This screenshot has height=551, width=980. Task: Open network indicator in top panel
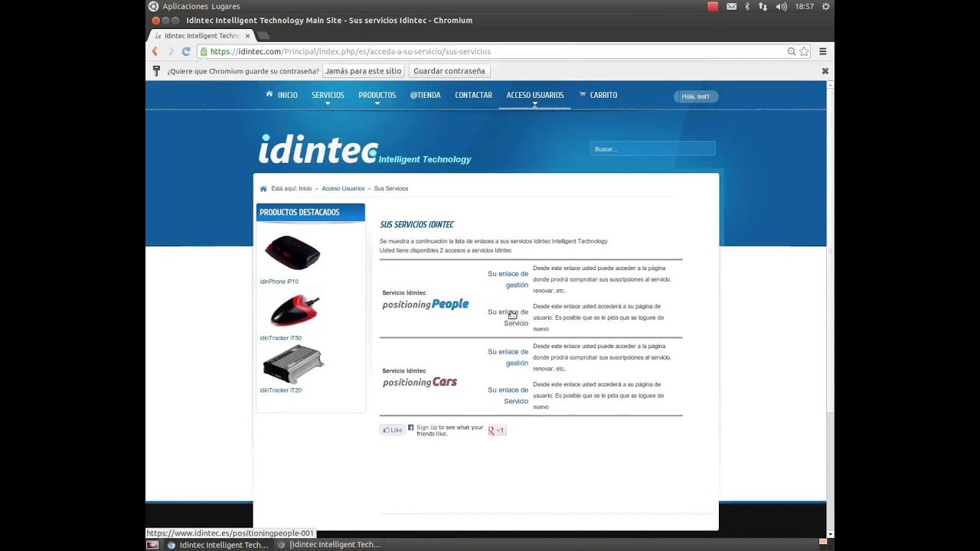[763, 6]
